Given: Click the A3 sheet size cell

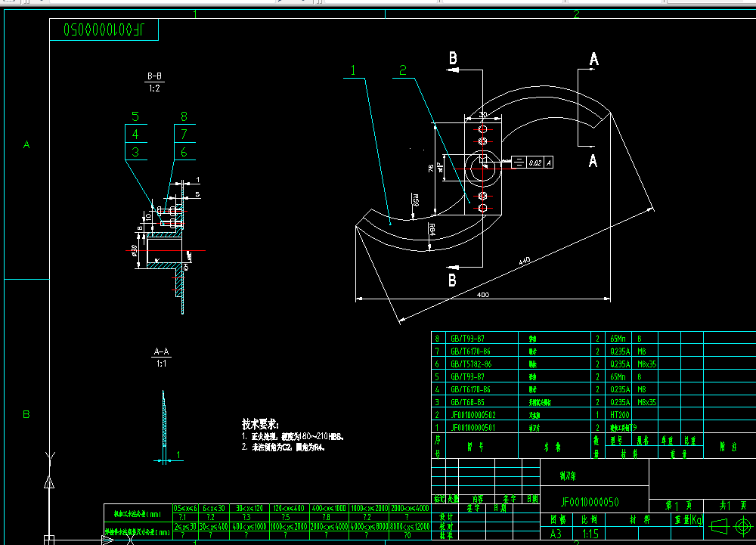Looking at the screenshot, I should (x=556, y=534).
